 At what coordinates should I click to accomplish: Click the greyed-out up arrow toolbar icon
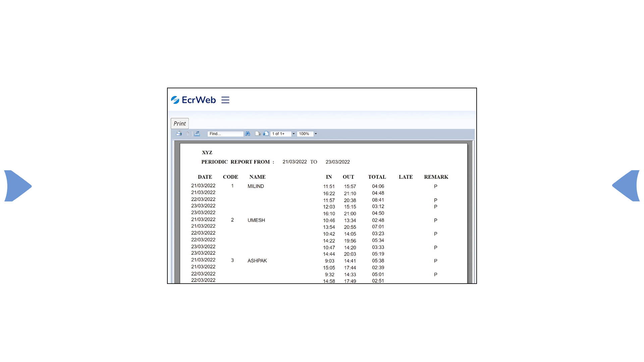(x=188, y=134)
